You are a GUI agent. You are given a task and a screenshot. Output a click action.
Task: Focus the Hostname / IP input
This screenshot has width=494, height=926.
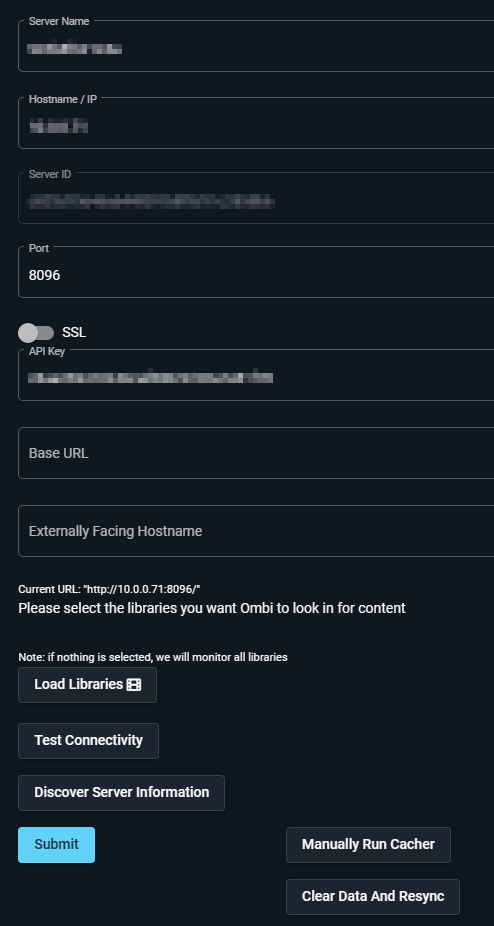coord(256,123)
